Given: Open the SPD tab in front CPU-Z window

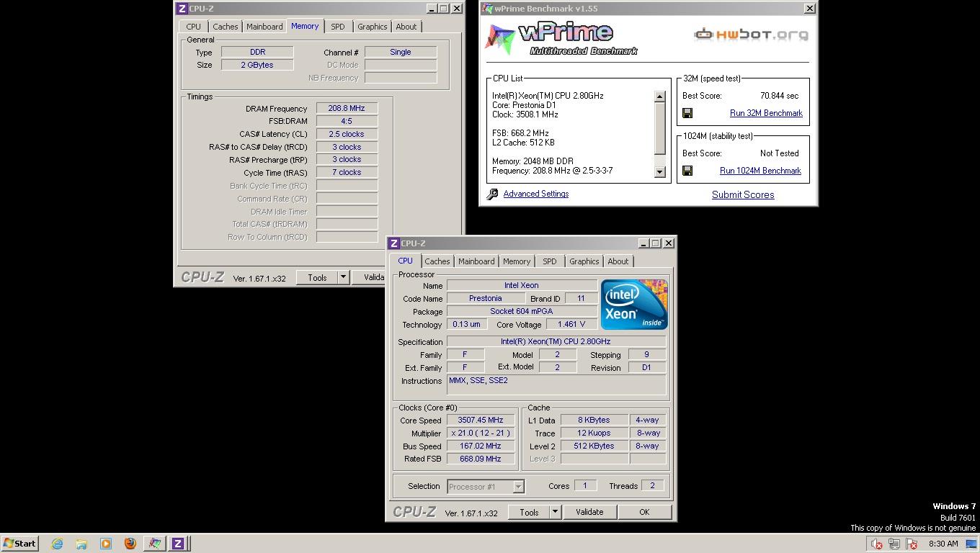Looking at the screenshot, I should pyautogui.click(x=550, y=261).
